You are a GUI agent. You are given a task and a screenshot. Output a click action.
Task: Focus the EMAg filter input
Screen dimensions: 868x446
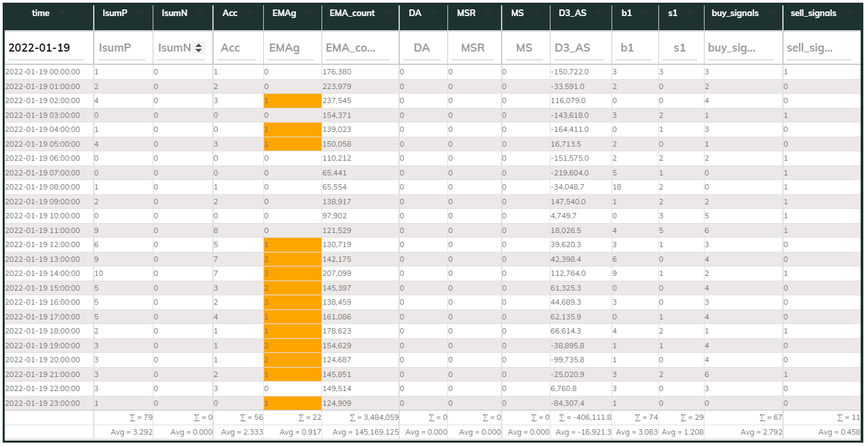pos(291,48)
